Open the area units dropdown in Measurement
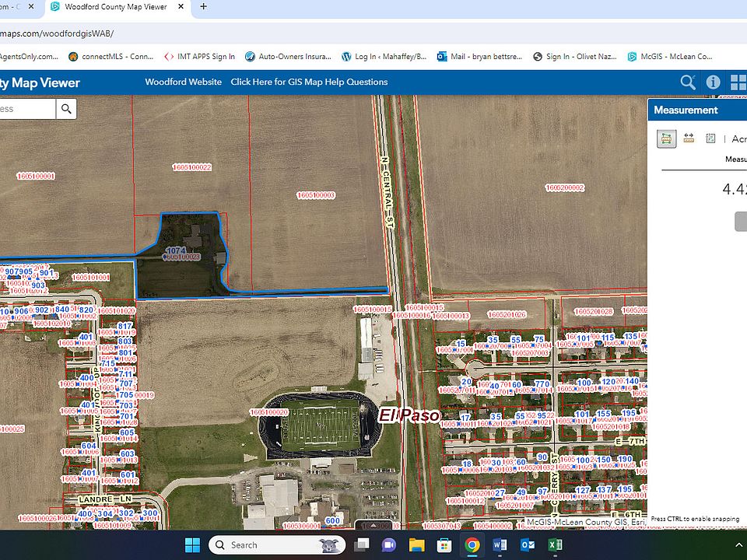The width and height of the screenshot is (747, 560). 738,139
